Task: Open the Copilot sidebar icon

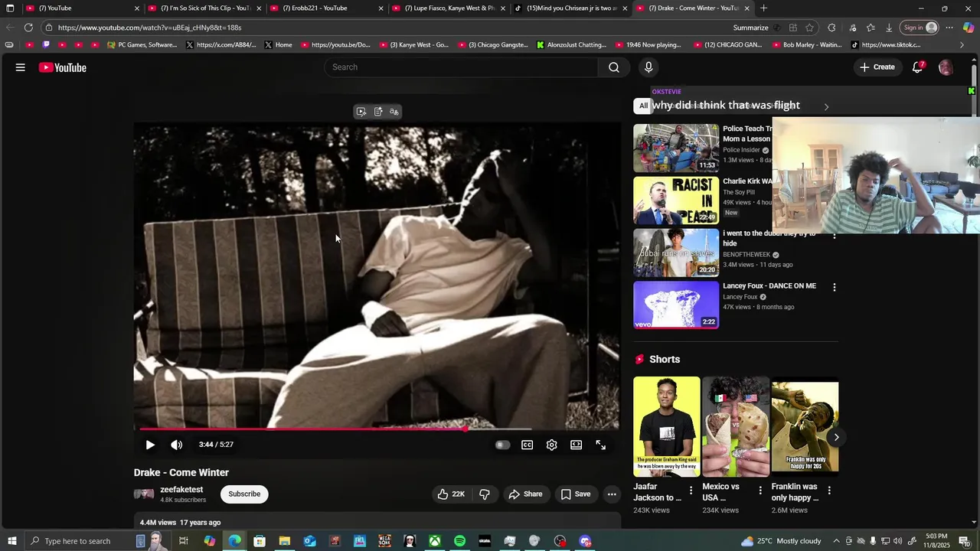Action: pyautogui.click(x=969, y=28)
